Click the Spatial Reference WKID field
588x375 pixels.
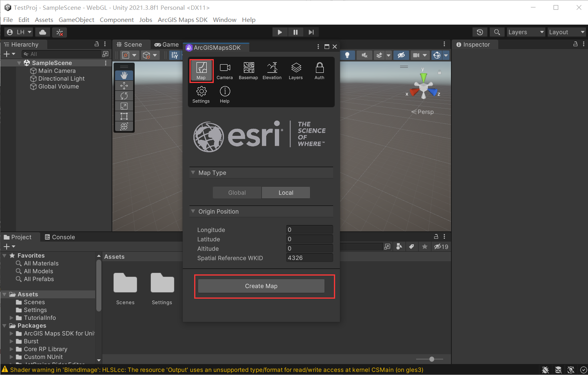coord(310,258)
